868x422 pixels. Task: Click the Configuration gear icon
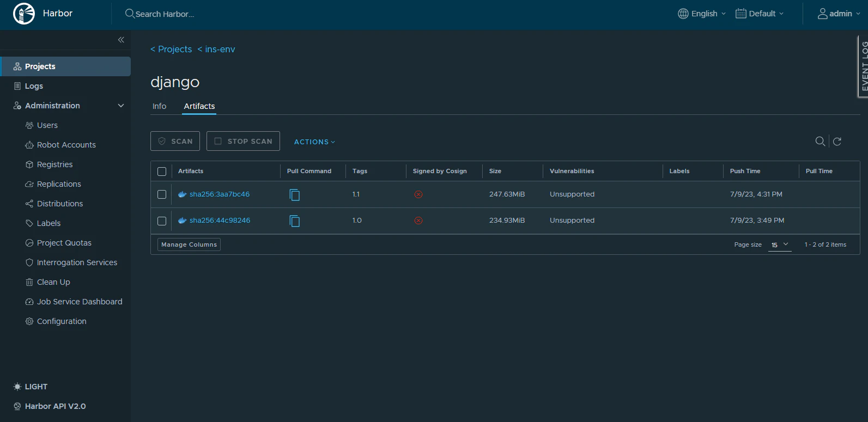pos(29,321)
